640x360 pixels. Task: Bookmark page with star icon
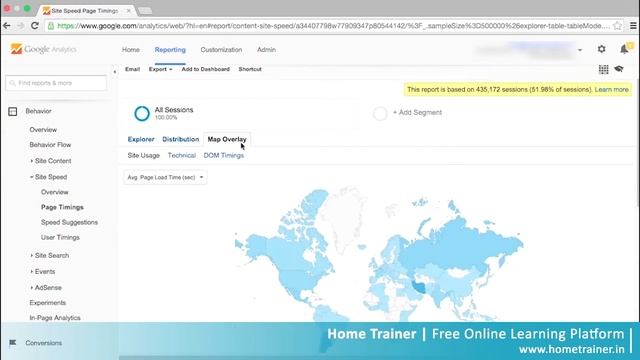[x=618, y=26]
